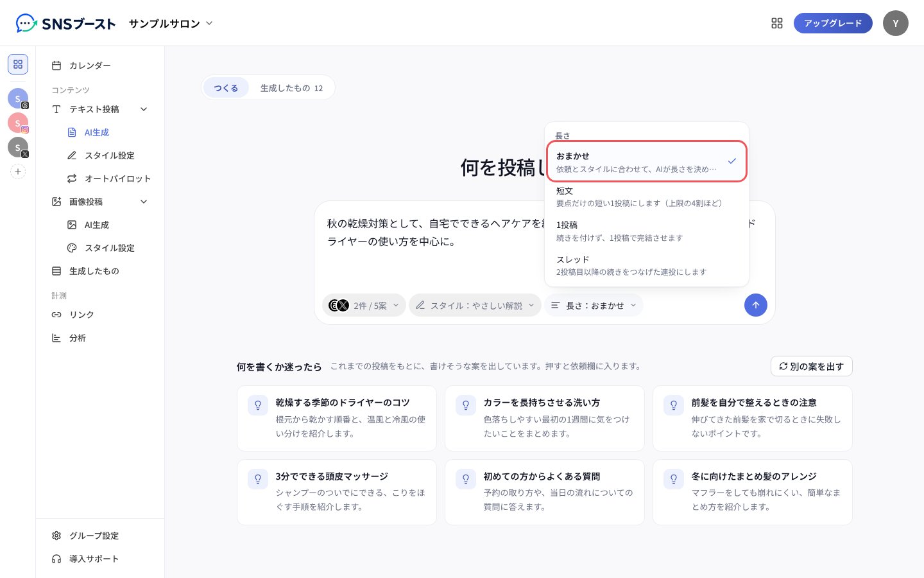Click the アップグレード button
924x578 pixels.
[x=833, y=23]
